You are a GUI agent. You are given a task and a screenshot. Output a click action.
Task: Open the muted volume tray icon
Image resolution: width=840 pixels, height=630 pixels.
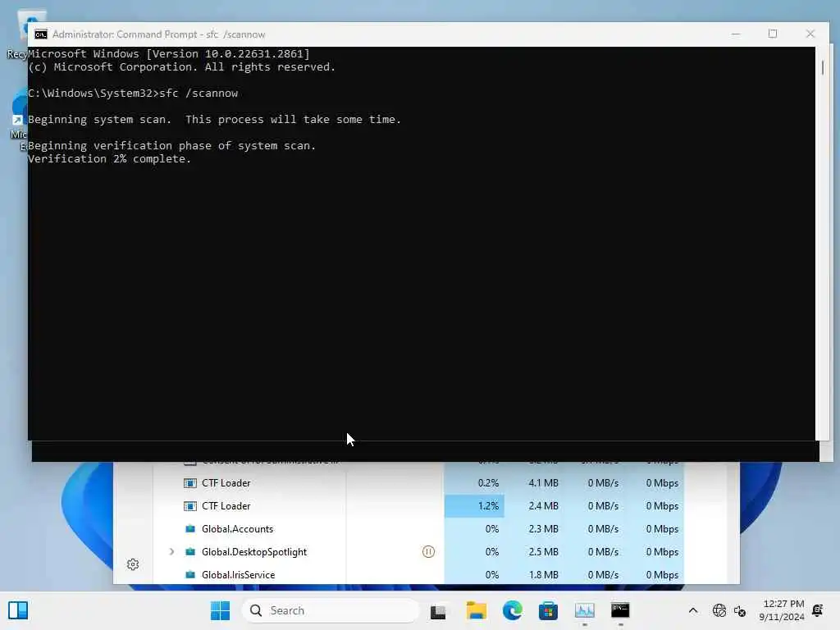(740, 610)
